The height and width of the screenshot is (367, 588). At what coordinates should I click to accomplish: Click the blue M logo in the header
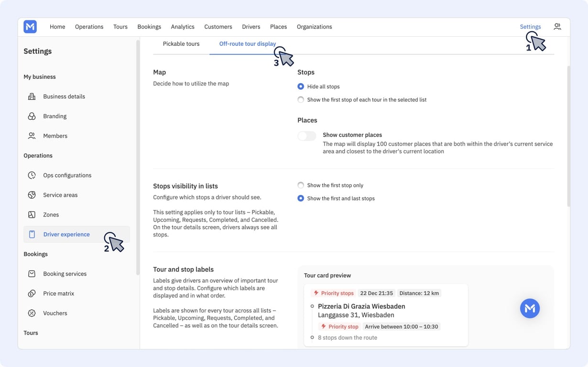(30, 27)
